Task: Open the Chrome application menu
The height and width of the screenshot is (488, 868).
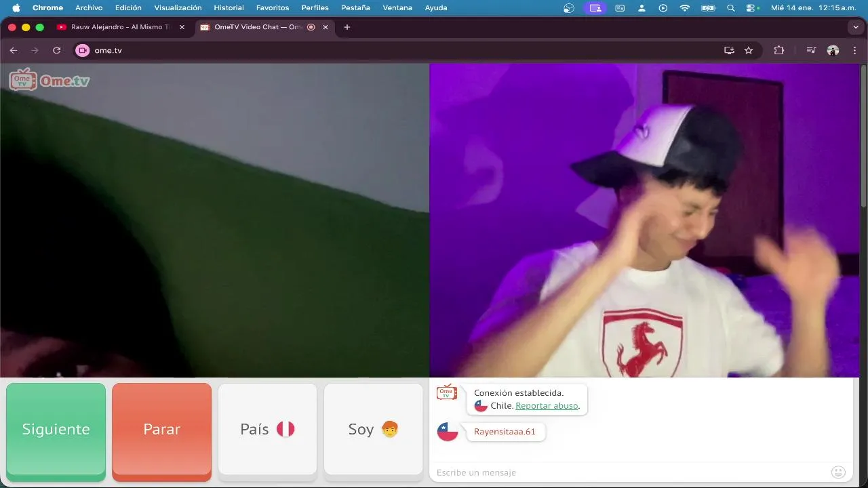Action: pos(47,8)
